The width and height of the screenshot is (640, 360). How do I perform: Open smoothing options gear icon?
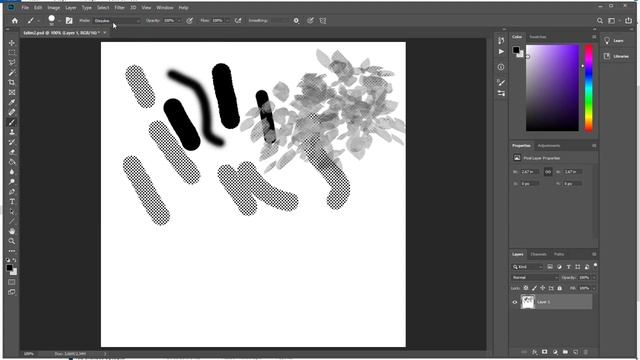(x=296, y=20)
